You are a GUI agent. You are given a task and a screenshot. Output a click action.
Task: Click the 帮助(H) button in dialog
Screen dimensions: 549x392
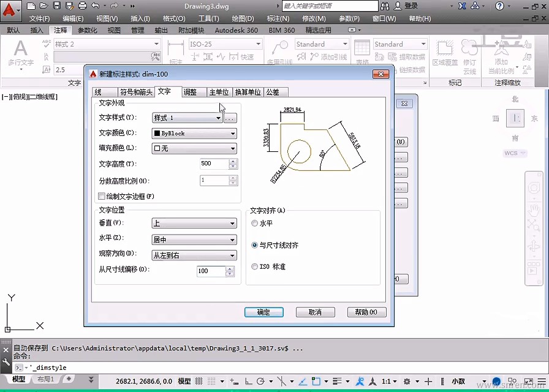(x=366, y=312)
